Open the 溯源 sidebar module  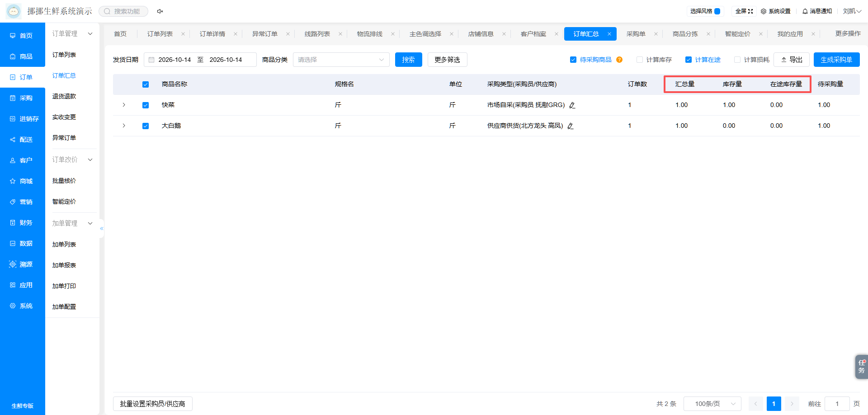coord(23,264)
